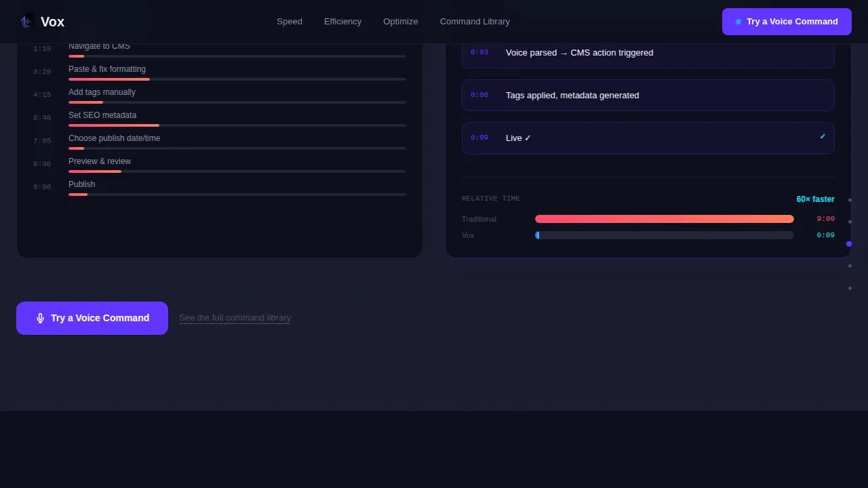Screen dimensions: 868x488
Task: Select the gray navigation dot below the active one
Action: pos(849,266)
